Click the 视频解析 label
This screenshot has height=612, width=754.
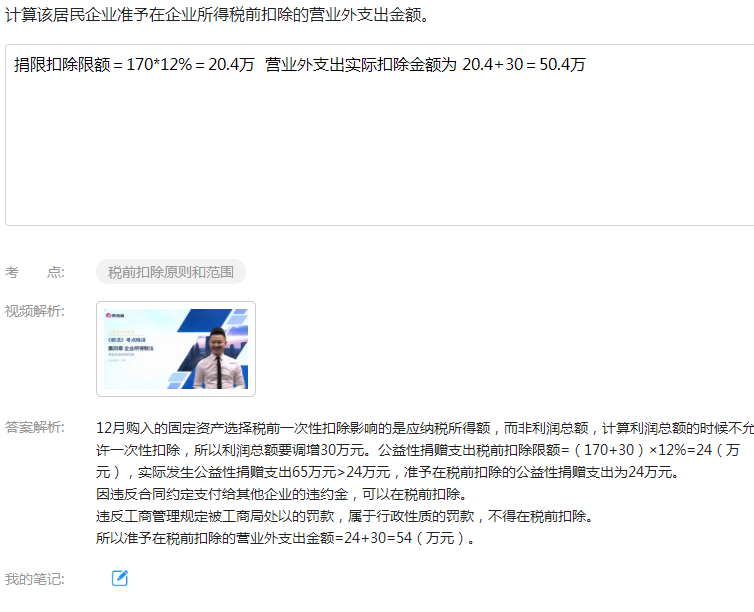point(35,311)
